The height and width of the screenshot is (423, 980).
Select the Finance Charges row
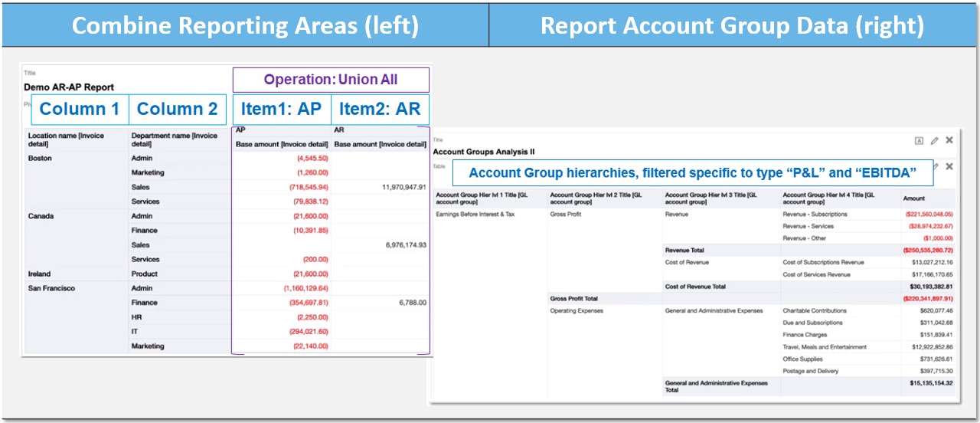pyautogui.click(x=805, y=335)
